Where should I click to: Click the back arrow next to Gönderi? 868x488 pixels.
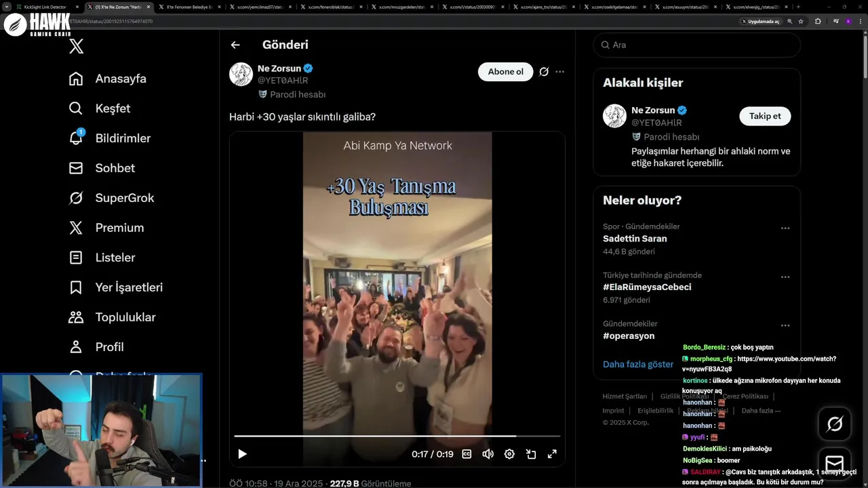click(235, 45)
